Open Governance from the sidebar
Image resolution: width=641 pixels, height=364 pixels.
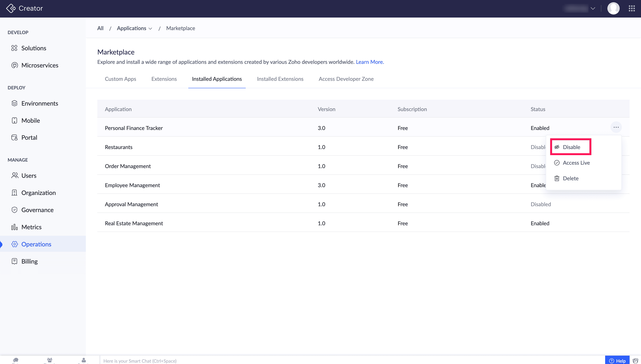(37, 210)
